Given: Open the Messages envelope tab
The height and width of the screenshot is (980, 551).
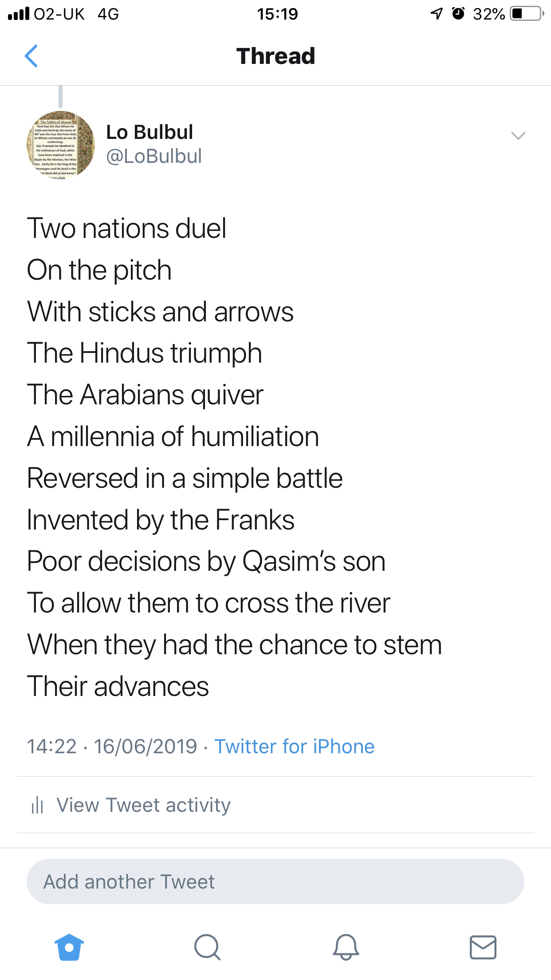Looking at the screenshot, I should [x=483, y=947].
